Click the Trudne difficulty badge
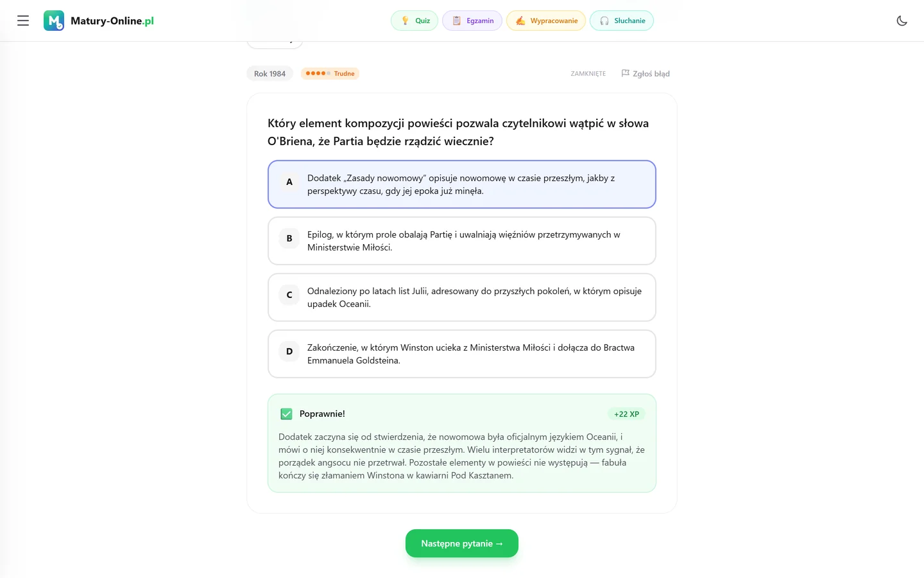The height and width of the screenshot is (578, 924). pyautogui.click(x=330, y=73)
